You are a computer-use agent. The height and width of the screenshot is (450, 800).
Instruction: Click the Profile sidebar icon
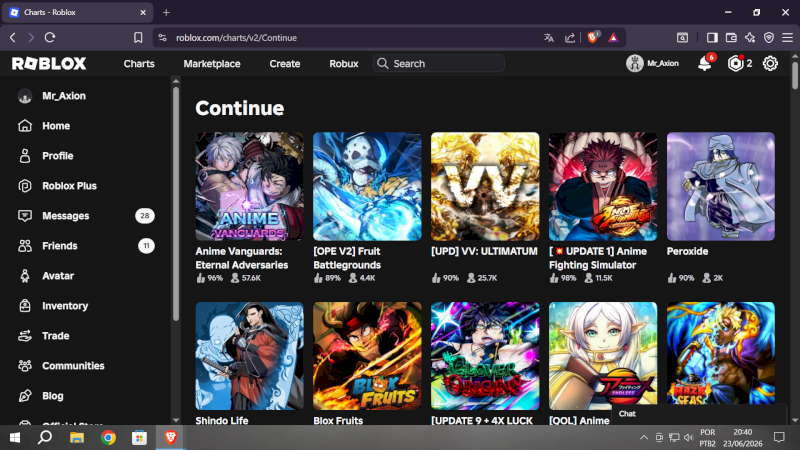[x=24, y=156]
